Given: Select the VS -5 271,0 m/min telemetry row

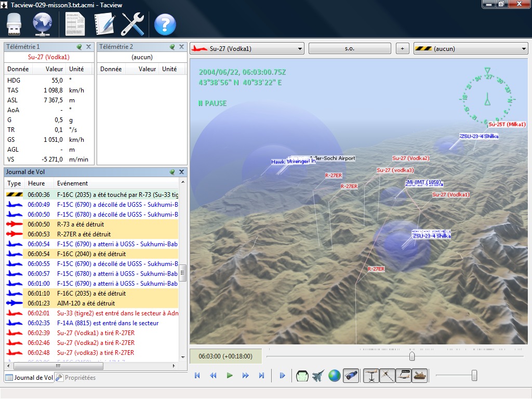Looking at the screenshot, I should point(49,159).
